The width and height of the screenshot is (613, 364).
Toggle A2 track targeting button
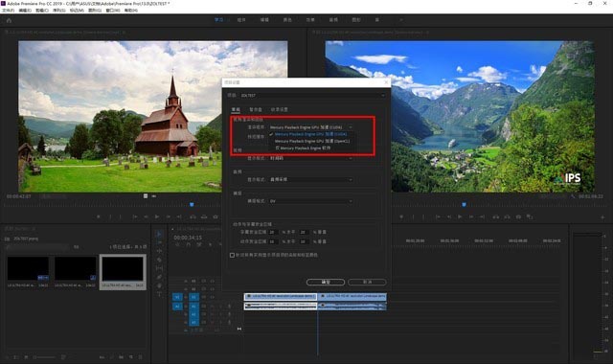click(193, 314)
